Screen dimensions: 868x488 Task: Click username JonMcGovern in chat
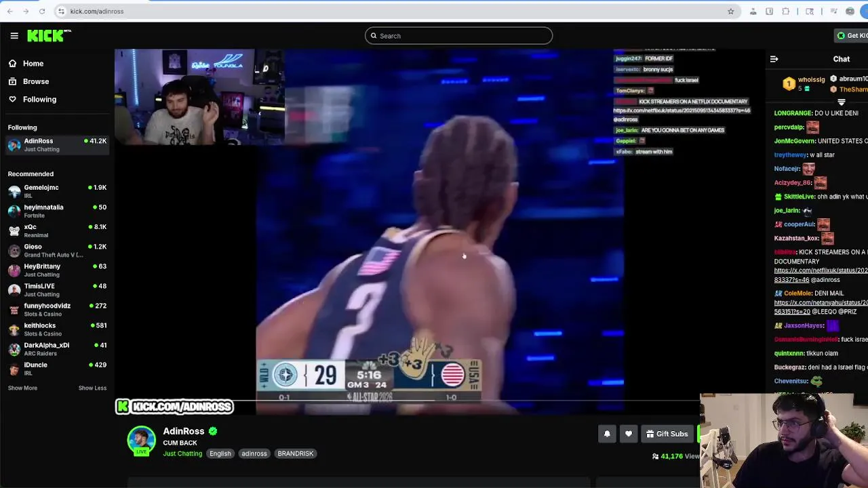794,141
